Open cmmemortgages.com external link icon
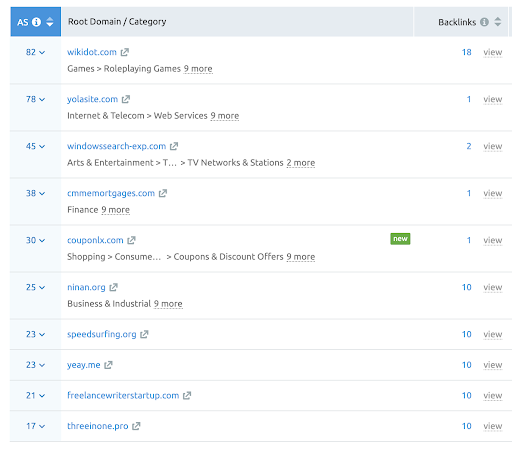Image resolution: width=512 pixels, height=450 pixels. coord(163,193)
